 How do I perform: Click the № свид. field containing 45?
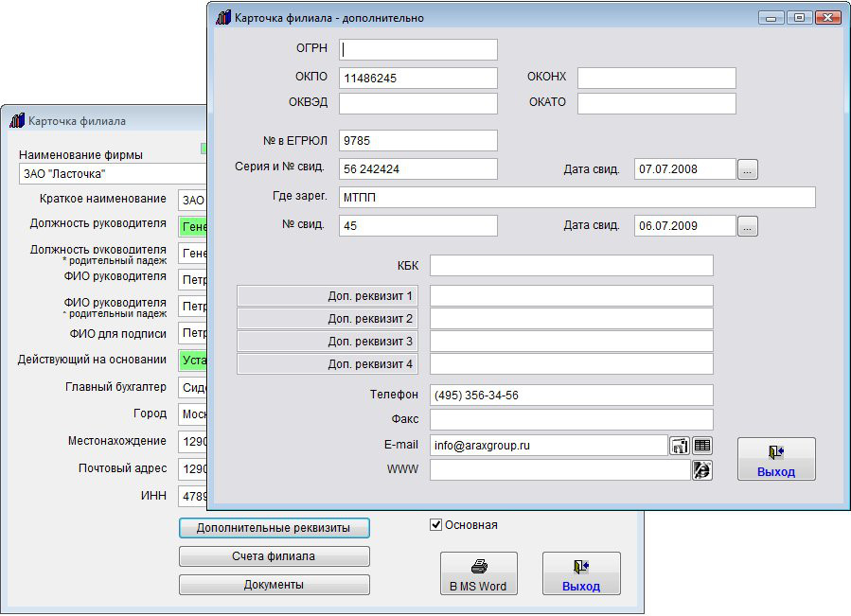tap(417, 226)
